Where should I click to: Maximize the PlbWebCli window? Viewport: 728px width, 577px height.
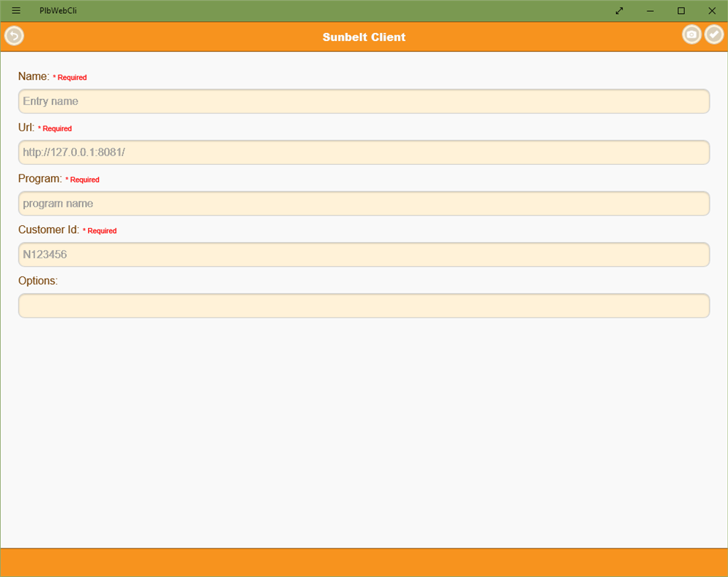coord(681,11)
